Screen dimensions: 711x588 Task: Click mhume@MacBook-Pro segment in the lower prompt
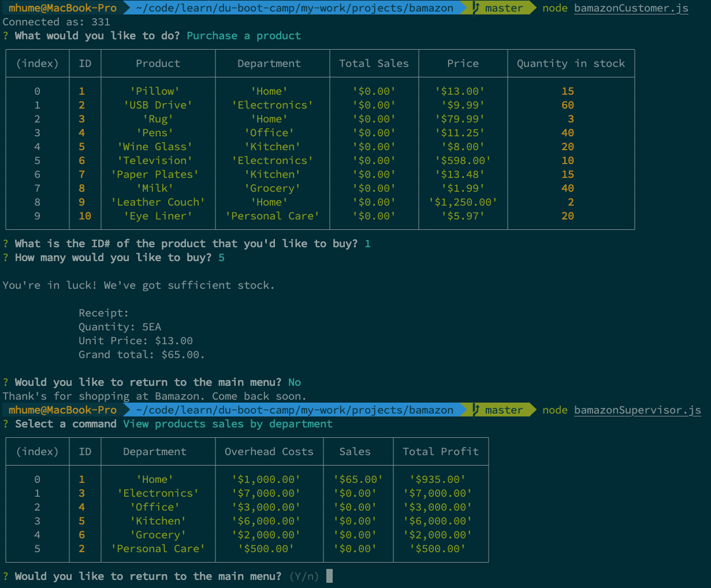point(62,410)
